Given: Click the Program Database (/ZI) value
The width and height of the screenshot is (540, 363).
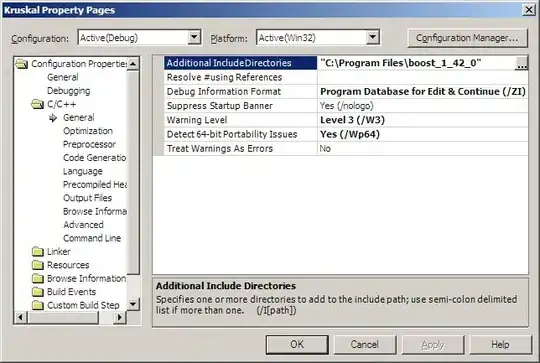Looking at the screenshot, I should tap(423, 92).
